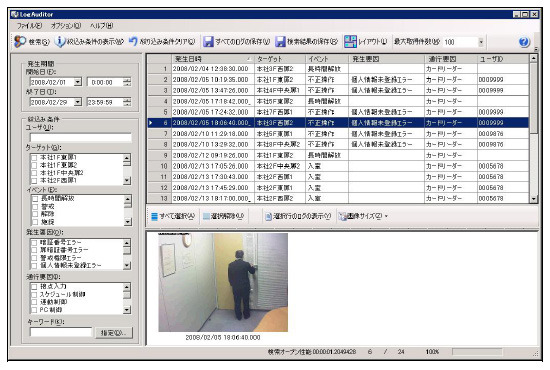Check the 本社1F東扉1 target checkbox
The width and height of the screenshot is (550, 370).
tap(34, 157)
